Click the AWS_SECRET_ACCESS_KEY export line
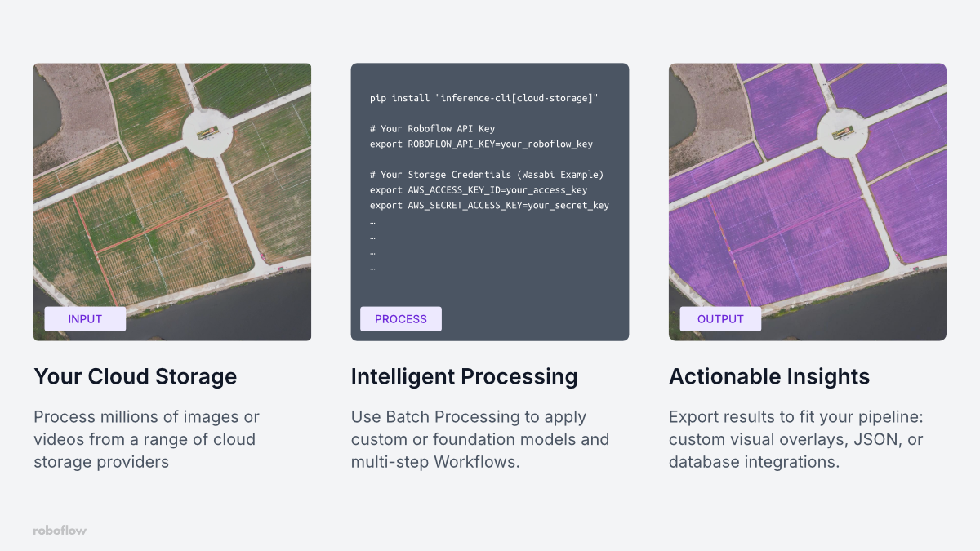 (489, 205)
